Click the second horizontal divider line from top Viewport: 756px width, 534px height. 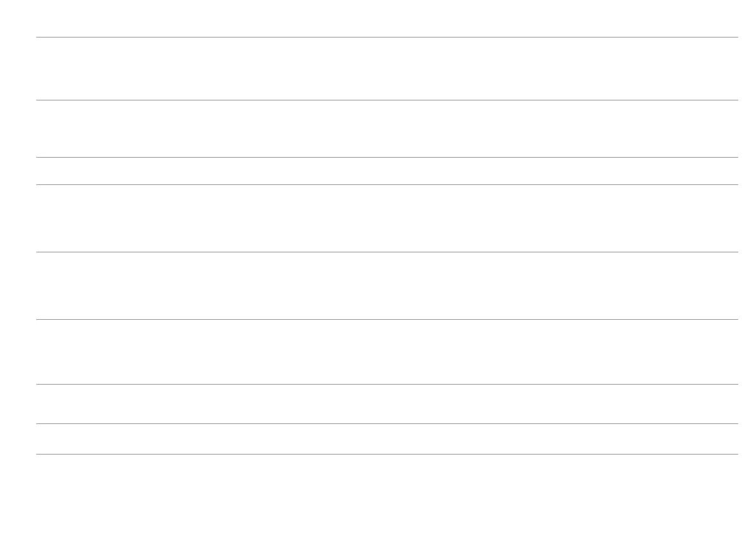387,100
